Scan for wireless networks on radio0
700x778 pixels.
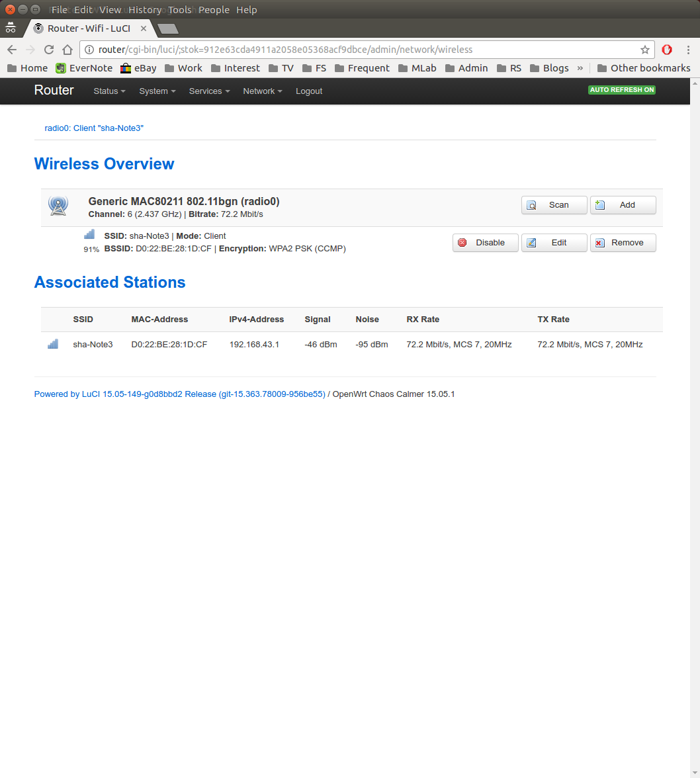[554, 205]
